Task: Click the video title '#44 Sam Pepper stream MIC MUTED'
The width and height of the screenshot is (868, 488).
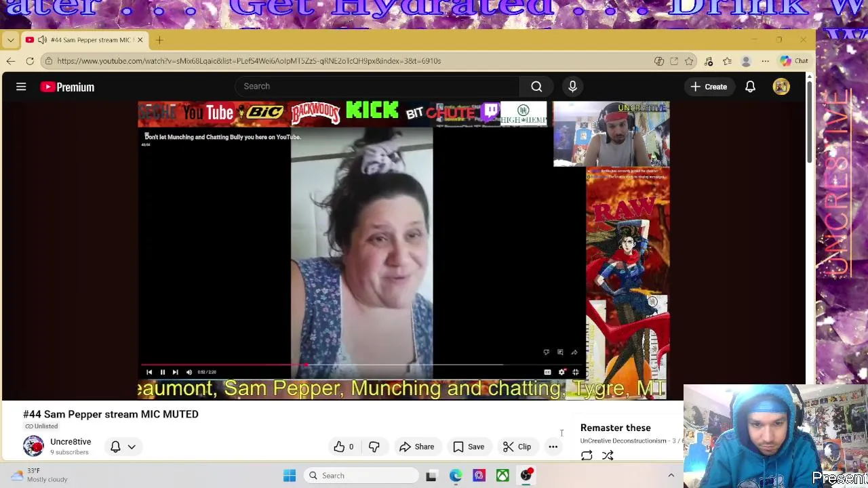Action: coord(111,414)
